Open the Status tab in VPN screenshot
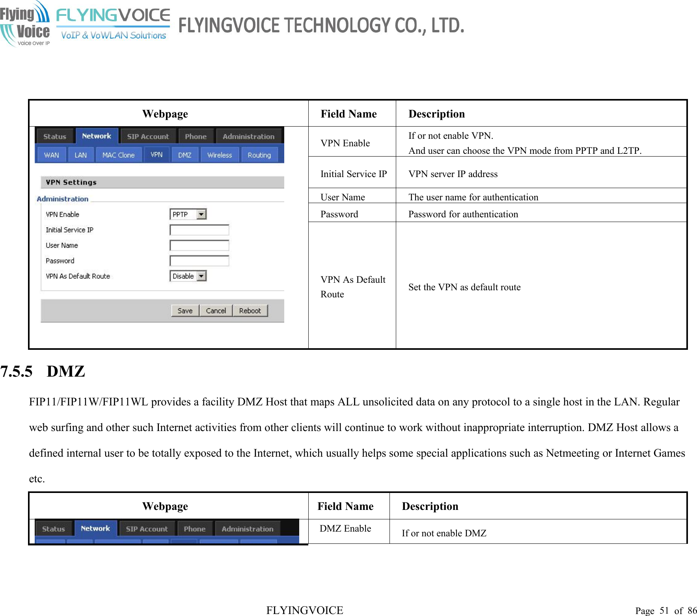The image size is (697, 616). click(x=54, y=136)
